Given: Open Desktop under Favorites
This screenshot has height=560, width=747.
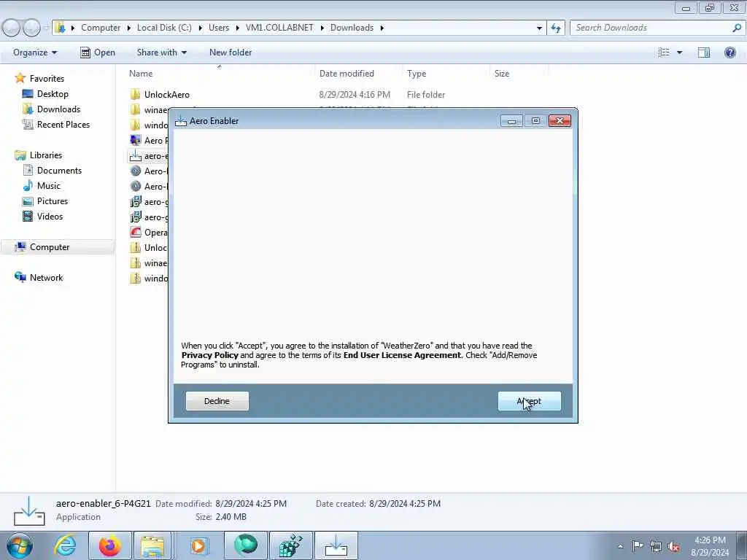Looking at the screenshot, I should click(x=53, y=94).
